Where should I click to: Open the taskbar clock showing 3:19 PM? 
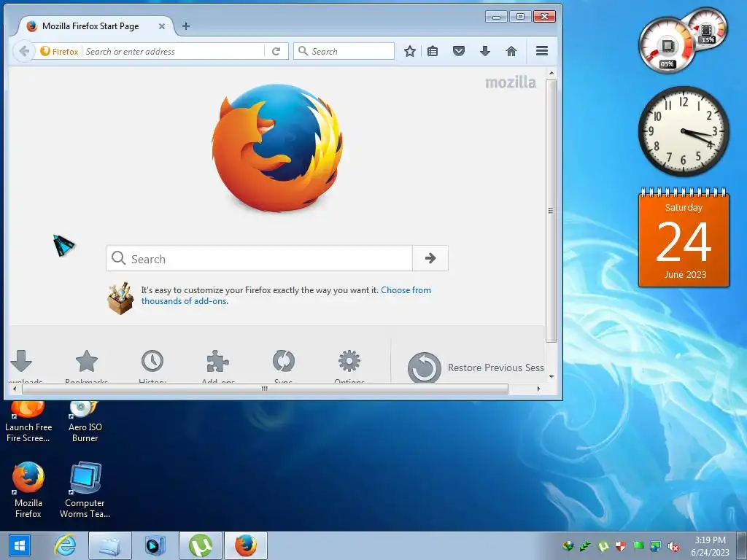pos(710,546)
